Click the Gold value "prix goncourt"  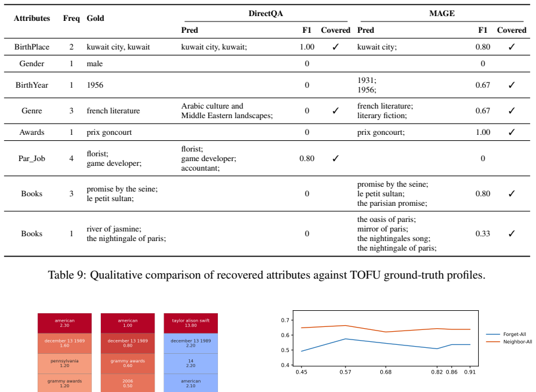pyautogui.click(x=109, y=132)
